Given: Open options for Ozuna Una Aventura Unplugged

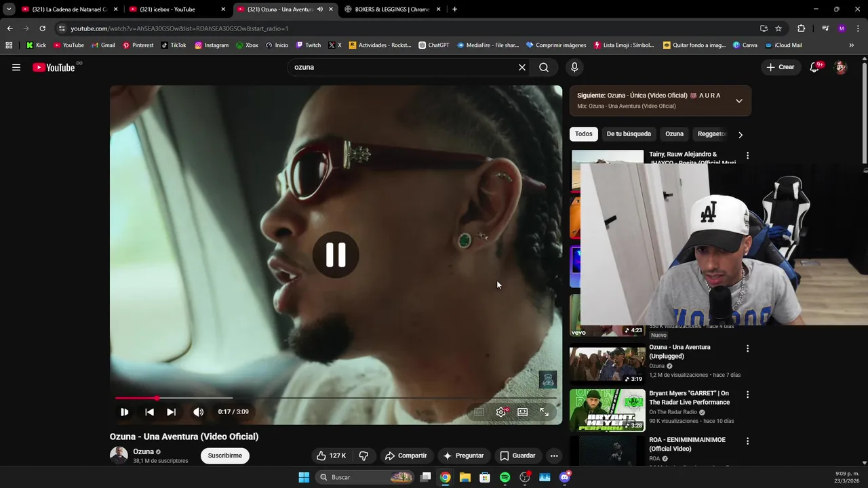Looking at the screenshot, I should [x=747, y=348].
